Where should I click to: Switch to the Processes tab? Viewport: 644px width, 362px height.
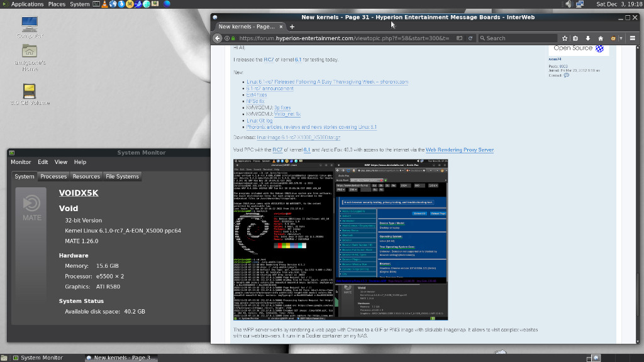(x=53, y=177)
